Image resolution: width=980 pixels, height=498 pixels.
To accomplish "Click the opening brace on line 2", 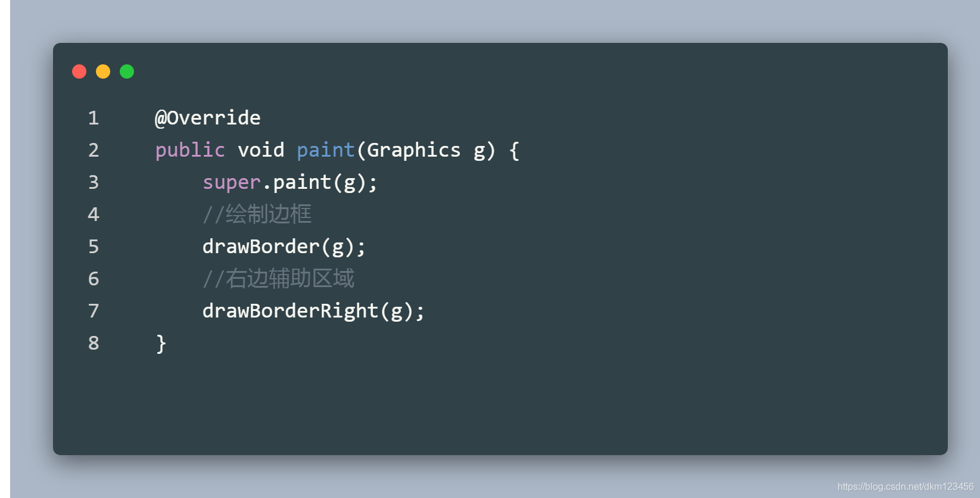I will tap(515, 151).
